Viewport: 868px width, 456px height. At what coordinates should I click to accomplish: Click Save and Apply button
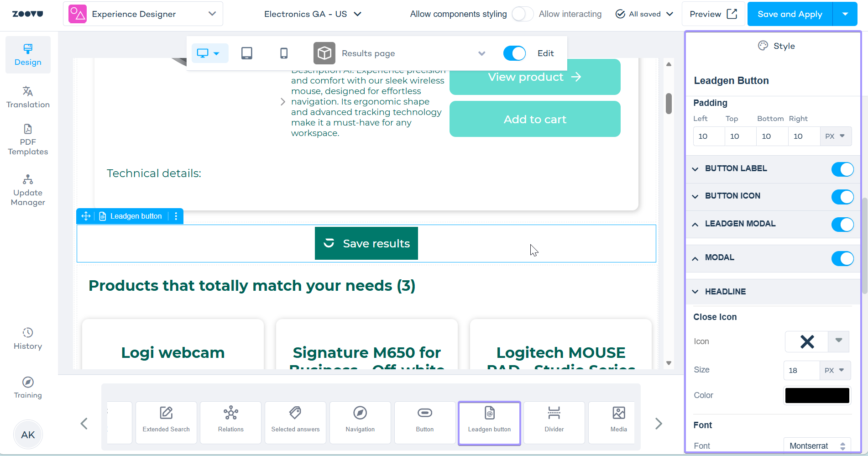coord(790,14)
